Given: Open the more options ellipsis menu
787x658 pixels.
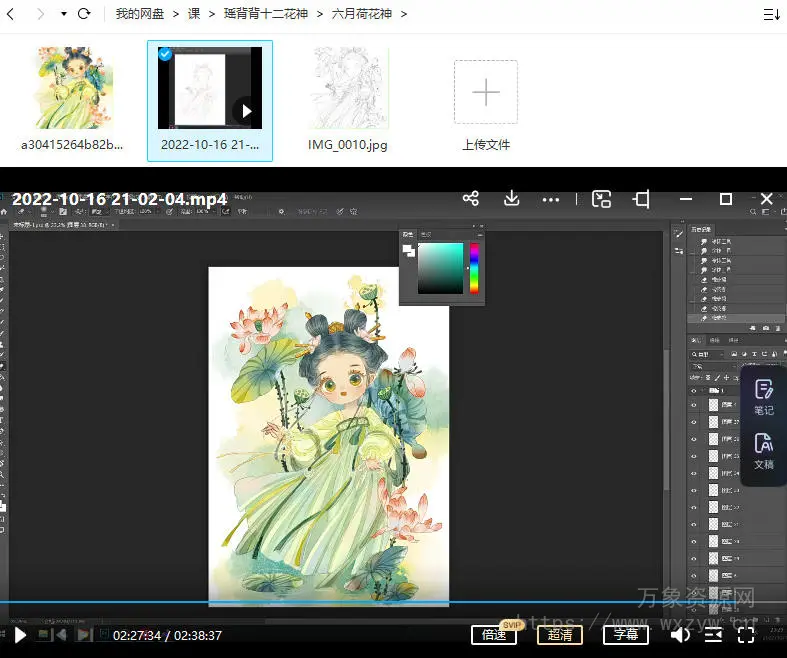Looking at the screenshot, I should click(551, 199).
